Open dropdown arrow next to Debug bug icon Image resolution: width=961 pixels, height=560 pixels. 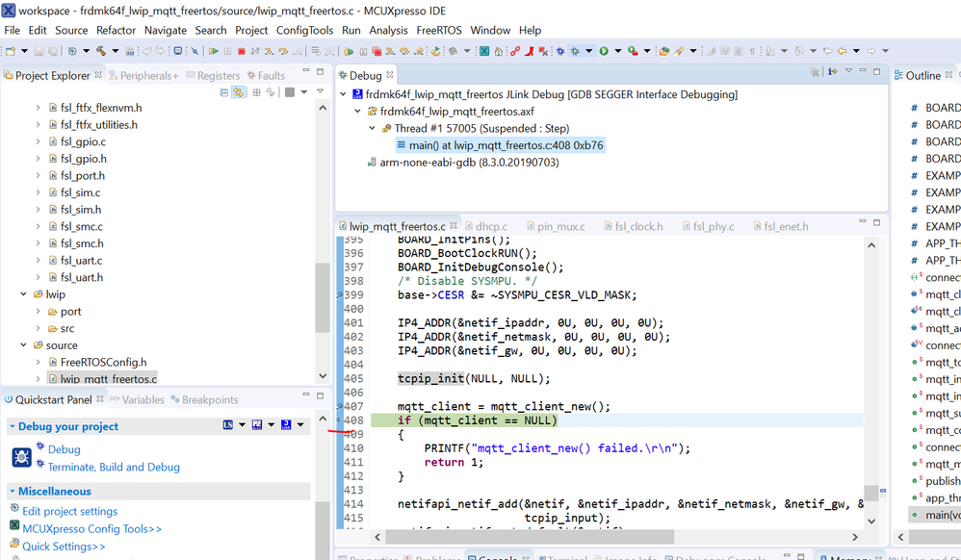pyautogui.click(x=589, y=51)
